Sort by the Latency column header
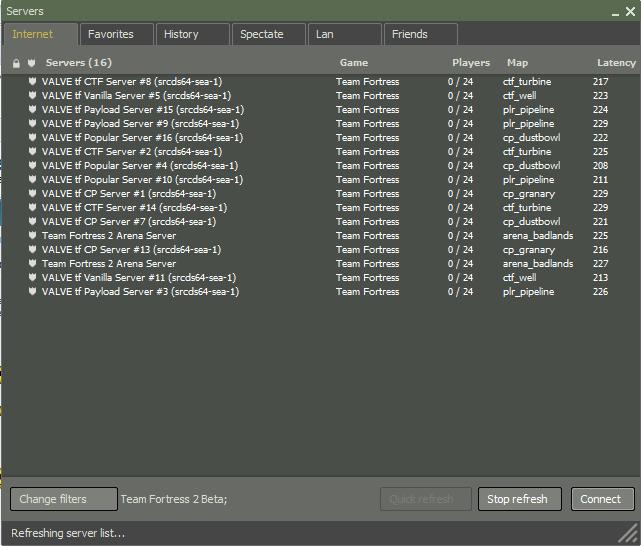This screenshot has width=641, height=546. tap(616, 63)
